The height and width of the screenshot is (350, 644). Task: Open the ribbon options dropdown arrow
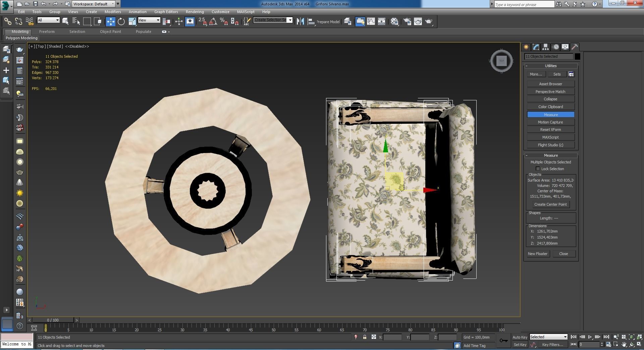pos(169,32)
